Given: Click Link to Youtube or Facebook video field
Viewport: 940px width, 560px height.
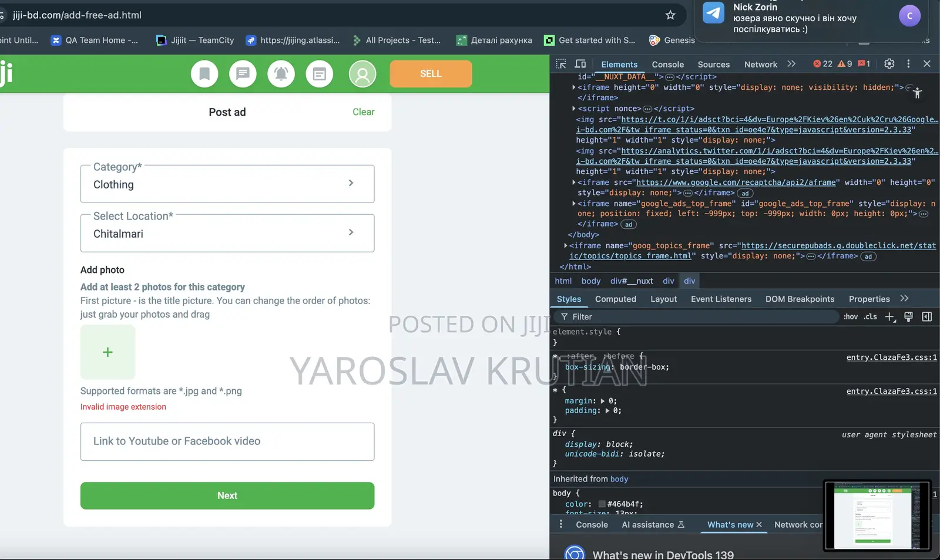Looking at the screenshot, I should point(227,441).
